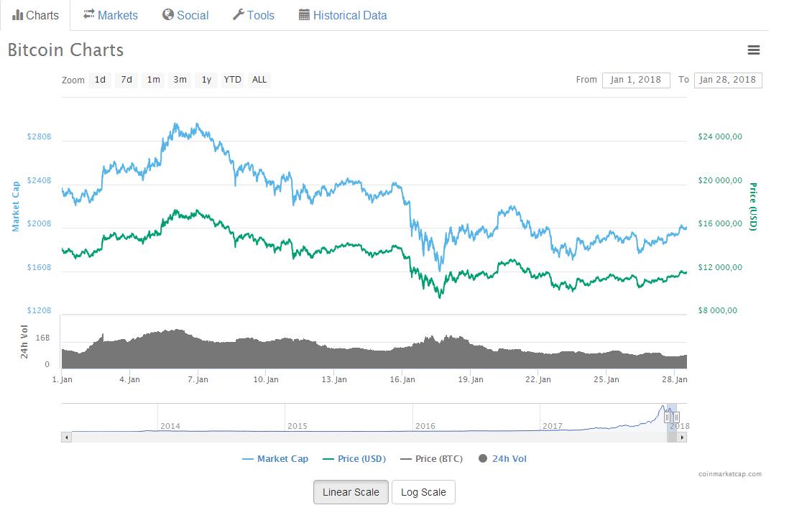Toggle Price (USD) series in legend
Image resolution: width=812 pixels, height=528 pixels.
354,458
